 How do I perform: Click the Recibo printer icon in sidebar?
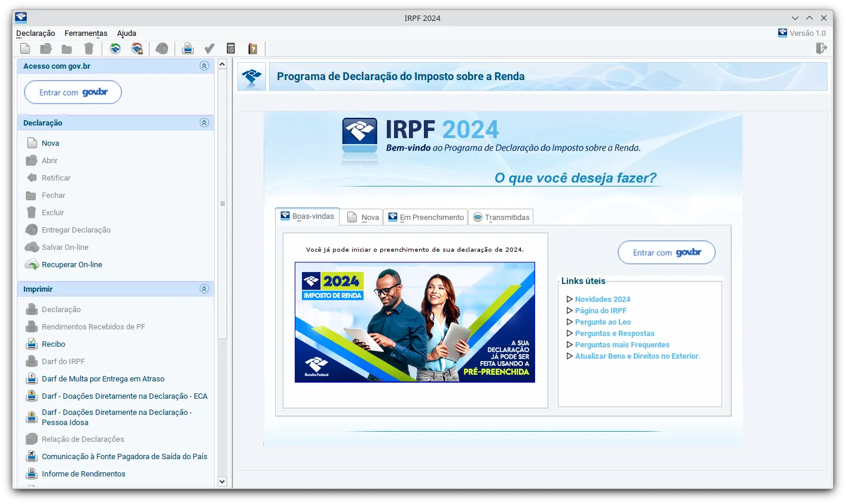pyautogui.click(x=32, y=344)
